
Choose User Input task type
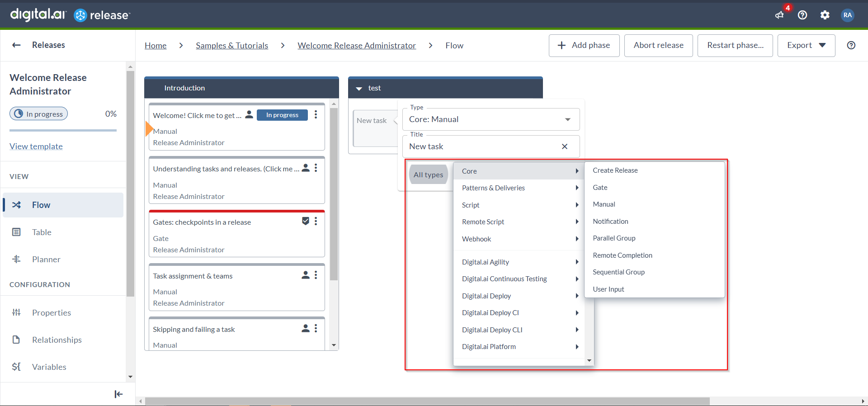(654, 289)
